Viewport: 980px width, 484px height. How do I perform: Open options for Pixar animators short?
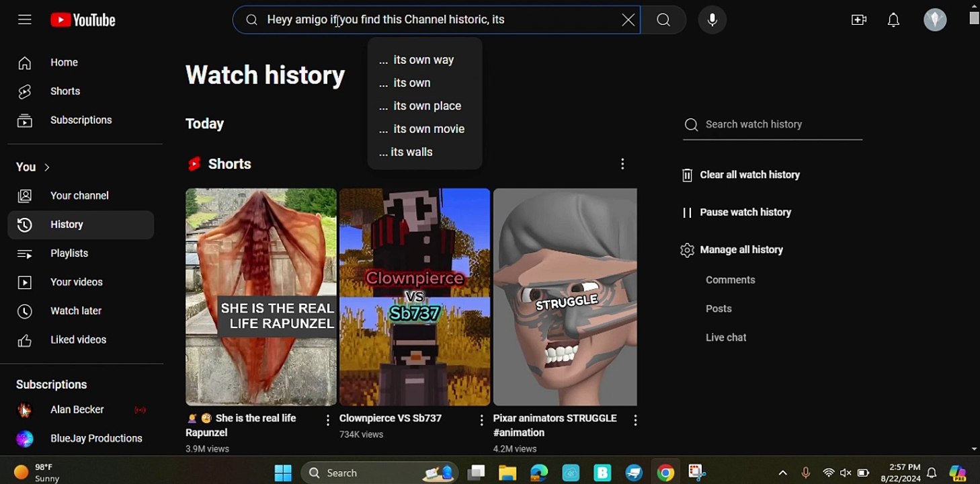[635, 420]
